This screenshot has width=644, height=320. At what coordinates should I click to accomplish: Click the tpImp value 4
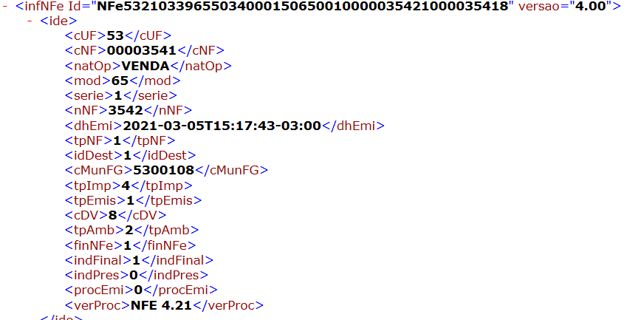pos(126,185)
